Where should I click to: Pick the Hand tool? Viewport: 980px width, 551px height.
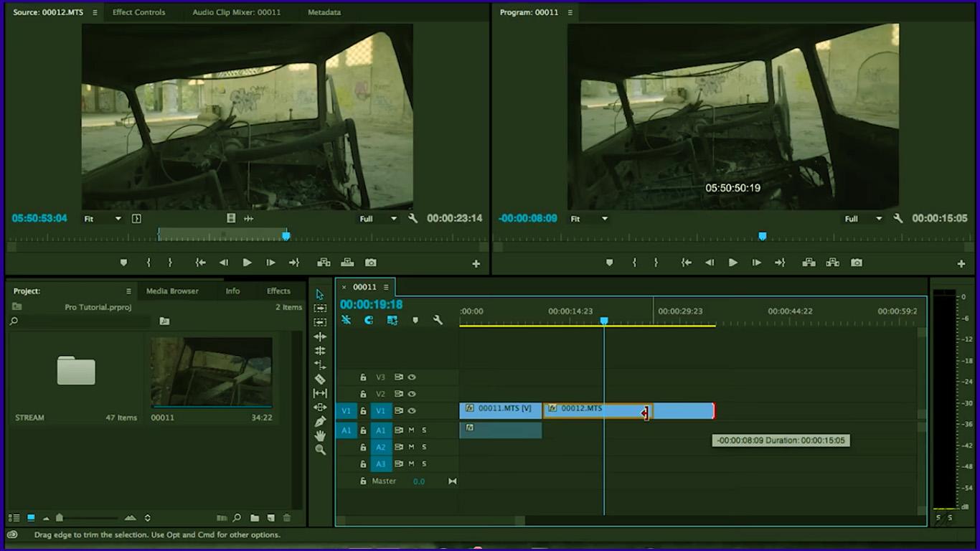click(x=320, y=435)
